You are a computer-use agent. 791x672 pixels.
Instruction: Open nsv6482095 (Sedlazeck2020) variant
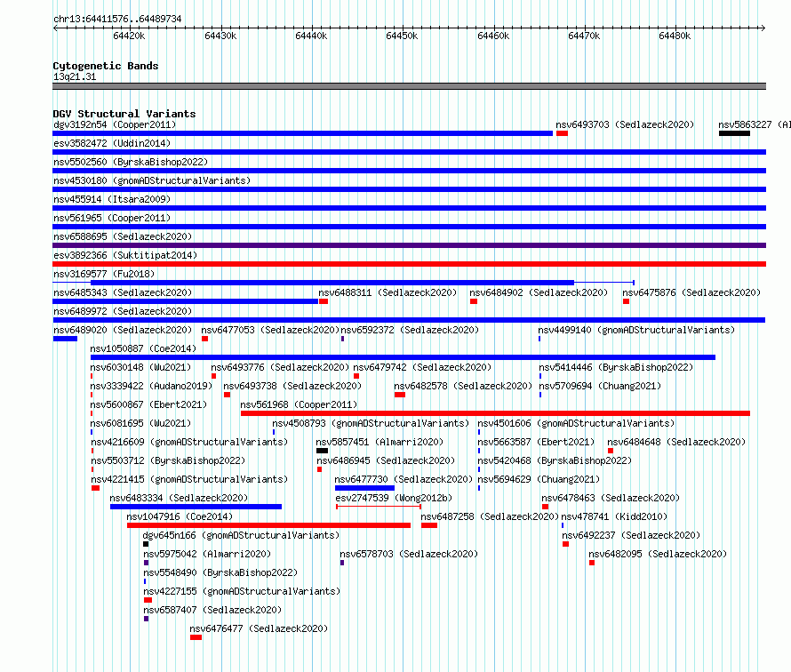pos(659,554)
